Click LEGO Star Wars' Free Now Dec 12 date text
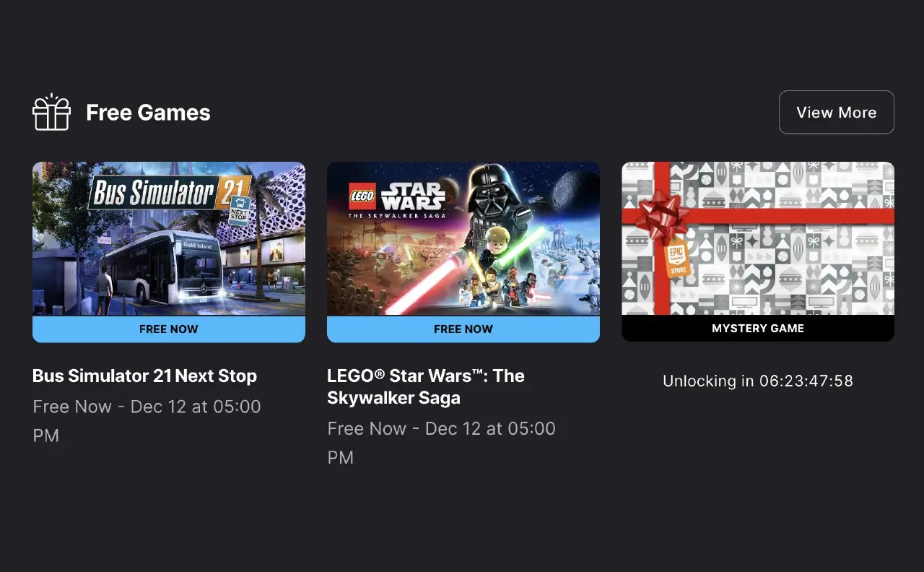Viewport: 924px width, 572px height. pyautogui.click(x=441, y=443)
